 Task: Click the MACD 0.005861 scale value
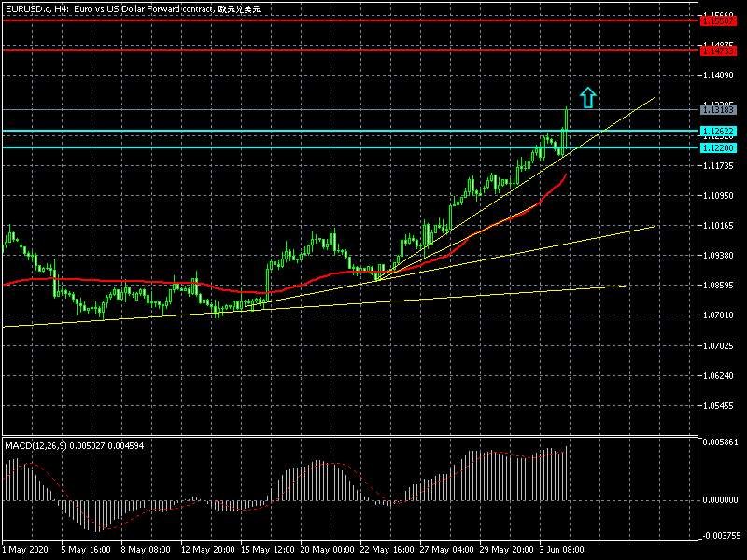click(x=720, y=441)
